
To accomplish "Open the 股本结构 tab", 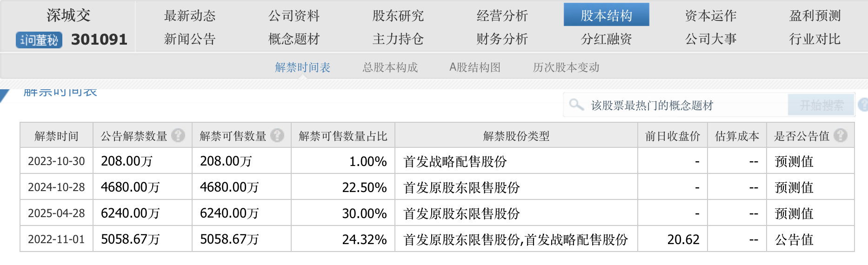I will coord(606,15).
